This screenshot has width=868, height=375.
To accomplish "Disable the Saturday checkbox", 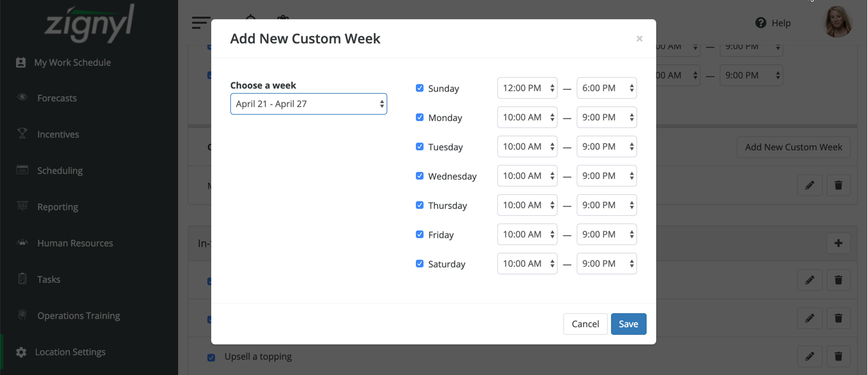I will coord(420,264).
